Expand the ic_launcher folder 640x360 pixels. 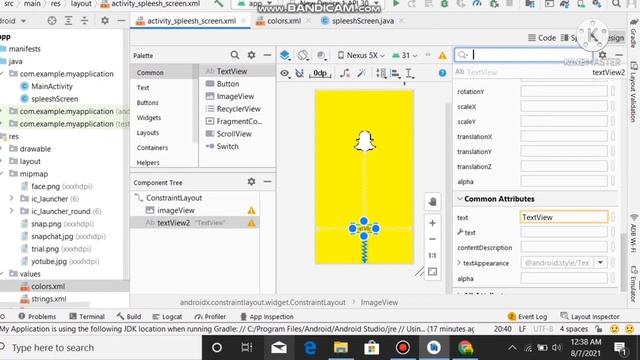pos(11,199)
